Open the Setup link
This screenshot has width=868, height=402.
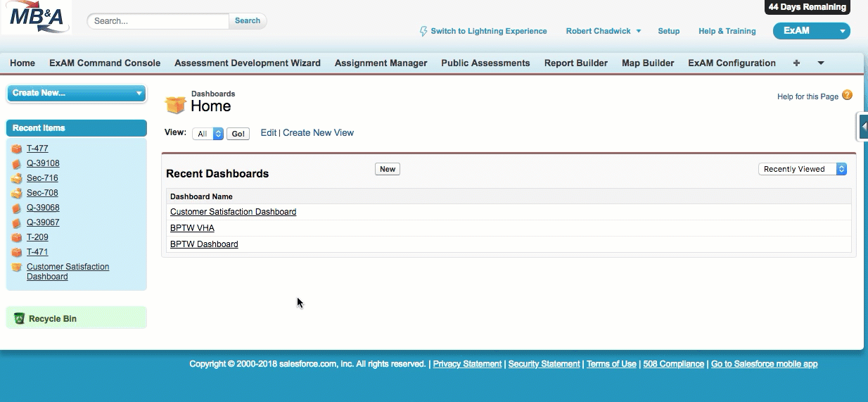point(669,31)
